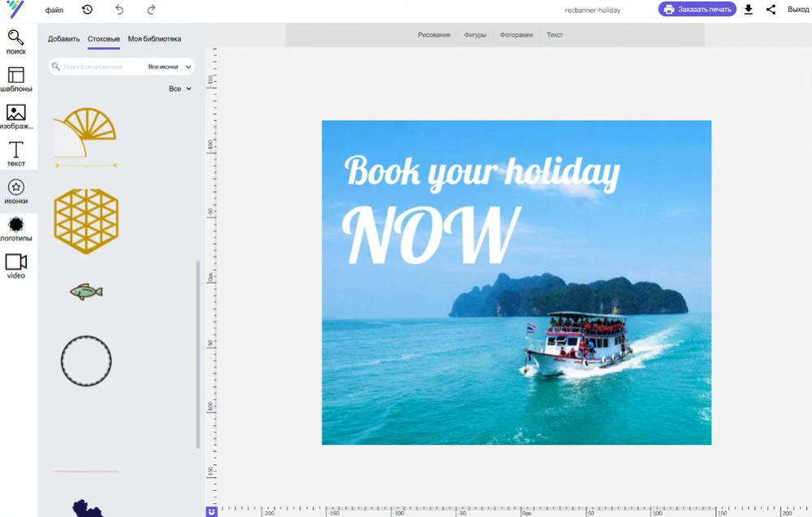The image size is (812, 517).
Task: Share the design
Action: [771, 9]
